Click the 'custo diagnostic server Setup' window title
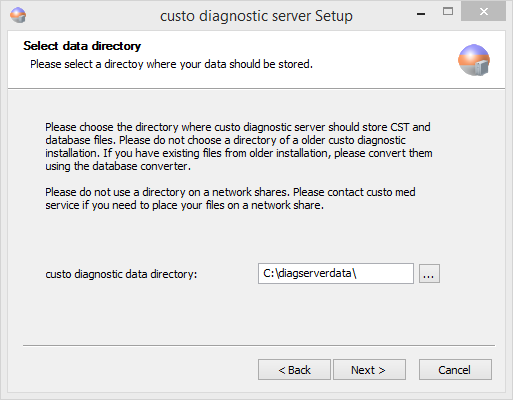The height and width of the screenshot is (400, 513). pos(256,16)
